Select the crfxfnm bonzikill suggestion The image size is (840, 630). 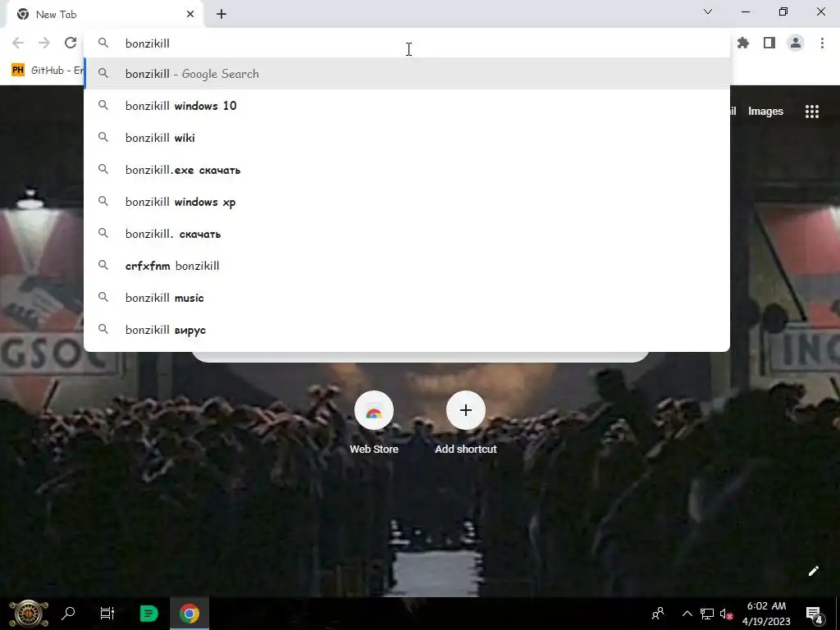(407, 266)
